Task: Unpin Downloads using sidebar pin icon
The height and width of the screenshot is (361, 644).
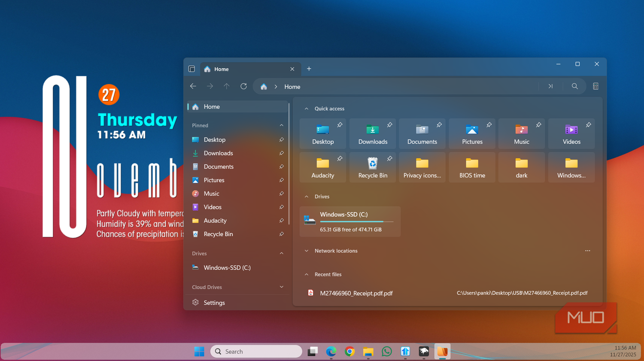Action: click(x=282, y=153)
